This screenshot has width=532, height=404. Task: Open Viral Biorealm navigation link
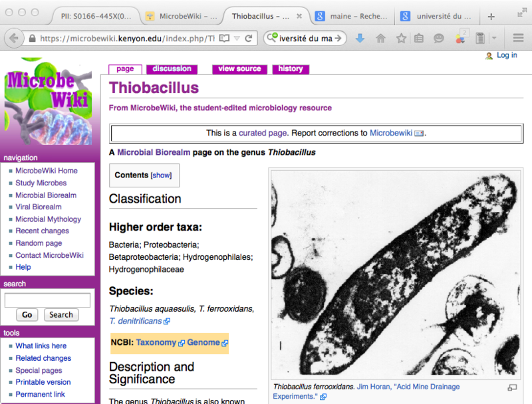click(x=39, y=207)
